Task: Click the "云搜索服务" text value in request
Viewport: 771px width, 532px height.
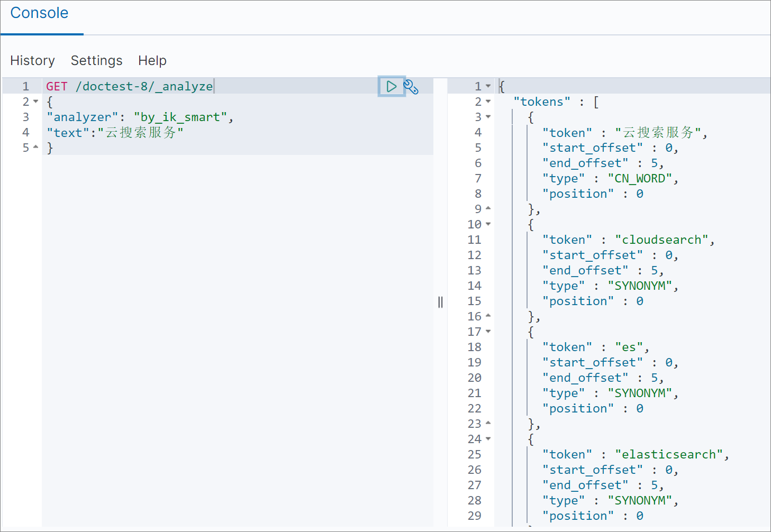Action: pyautogui.click(x=141, y=132)
